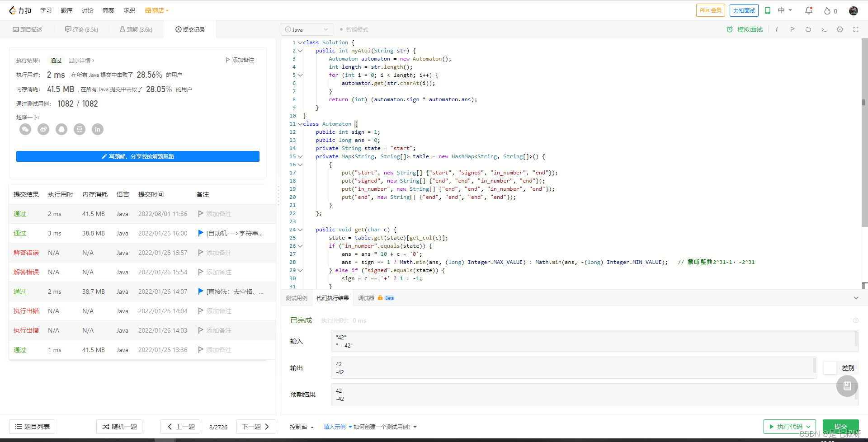Go to 上一题 previous problem

click(x=180, y=427)
